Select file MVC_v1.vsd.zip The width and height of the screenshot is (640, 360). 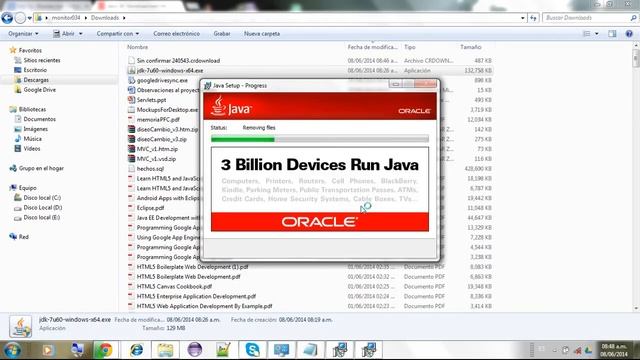click(x=156, y=159)
